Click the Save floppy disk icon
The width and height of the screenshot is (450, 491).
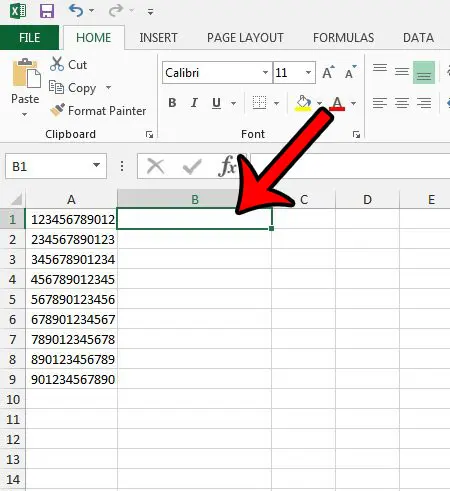coord(47,11)
